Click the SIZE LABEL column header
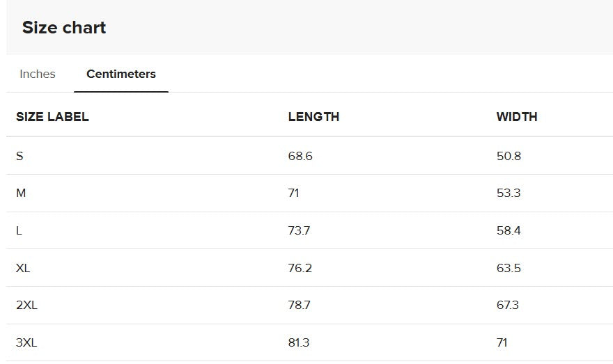This screenshot has width=613, height=364. (x=52, y=117)
